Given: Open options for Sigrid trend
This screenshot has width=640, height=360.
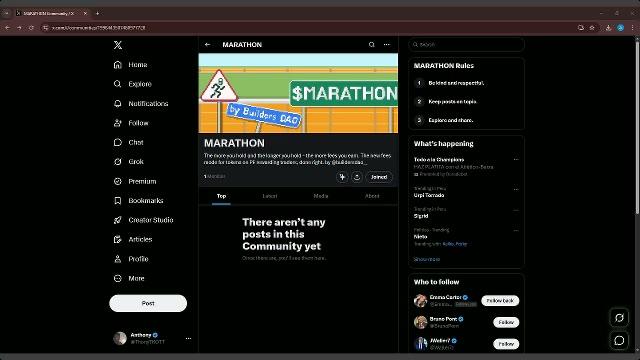Looking at the screenshot, I should point(516,210).
